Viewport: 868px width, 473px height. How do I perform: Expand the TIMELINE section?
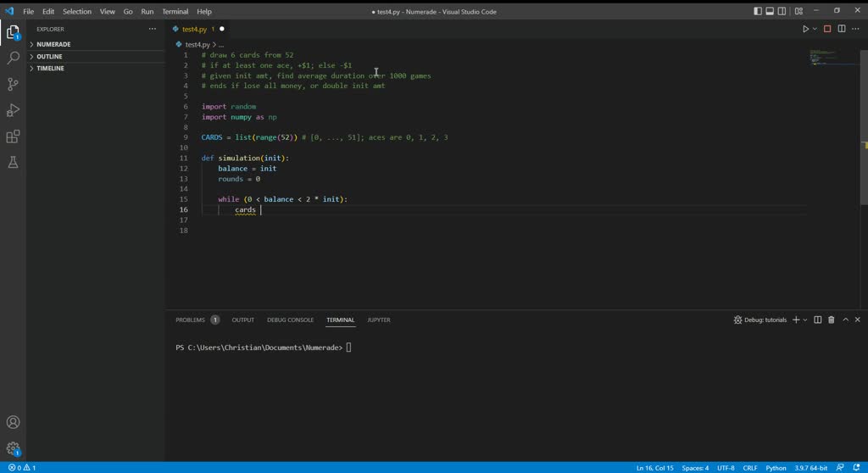50,69
